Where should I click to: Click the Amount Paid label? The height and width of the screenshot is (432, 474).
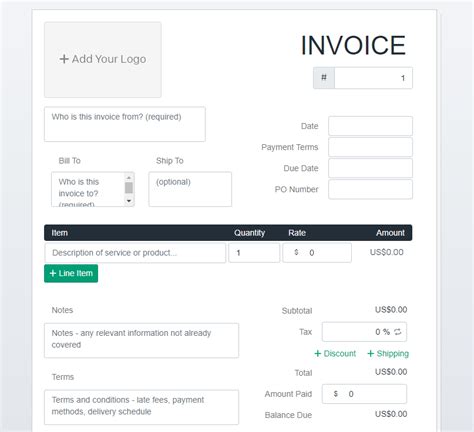288,394
